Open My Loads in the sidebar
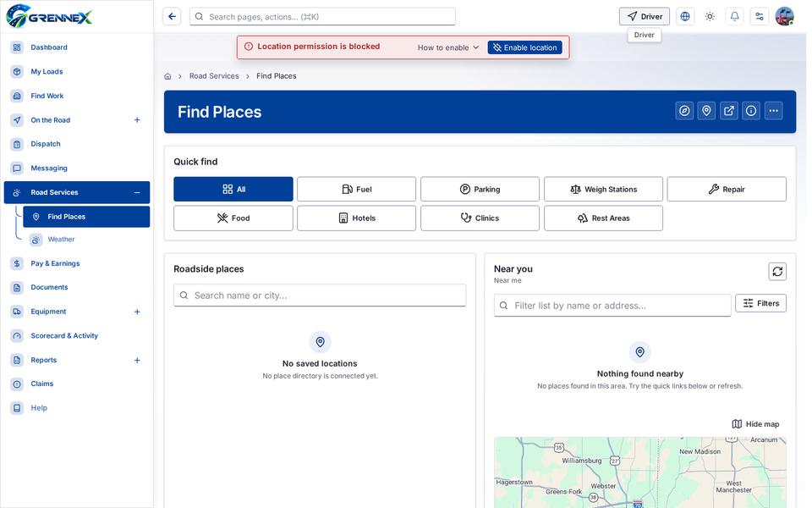This screenshot has height=508, width=812. click(77, 71)
